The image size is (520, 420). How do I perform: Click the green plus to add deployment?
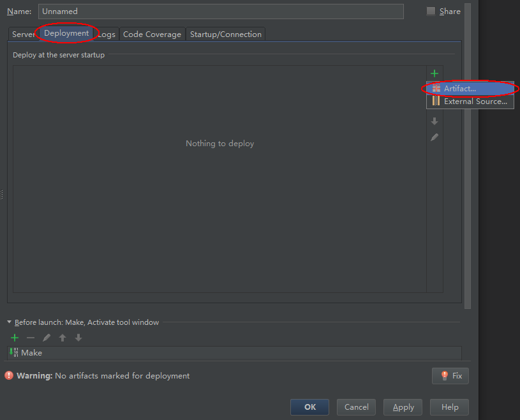435,73
